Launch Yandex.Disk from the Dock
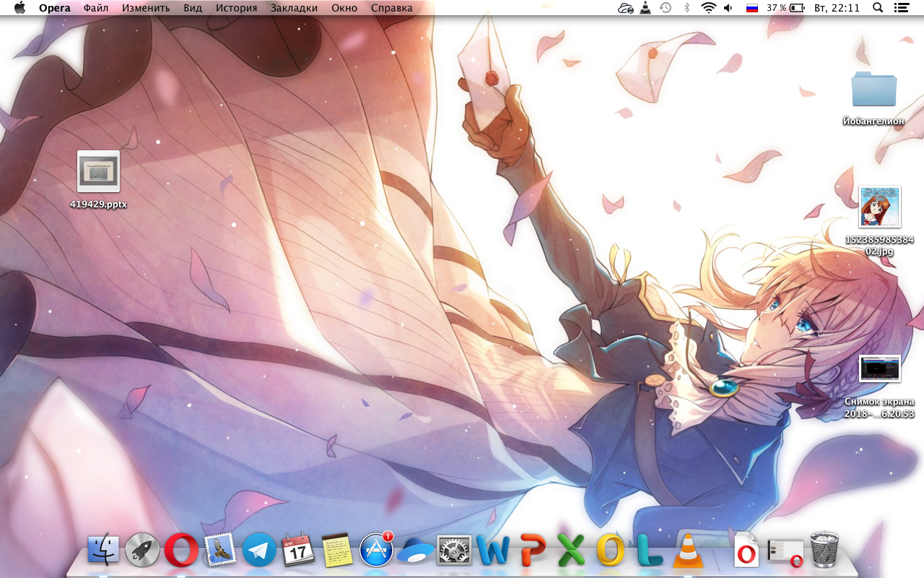924x578 pixels. coord(415,551)
